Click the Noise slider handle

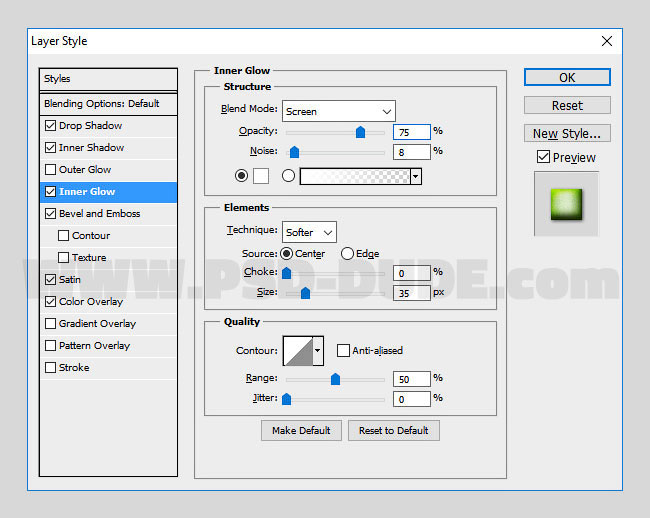294,152
